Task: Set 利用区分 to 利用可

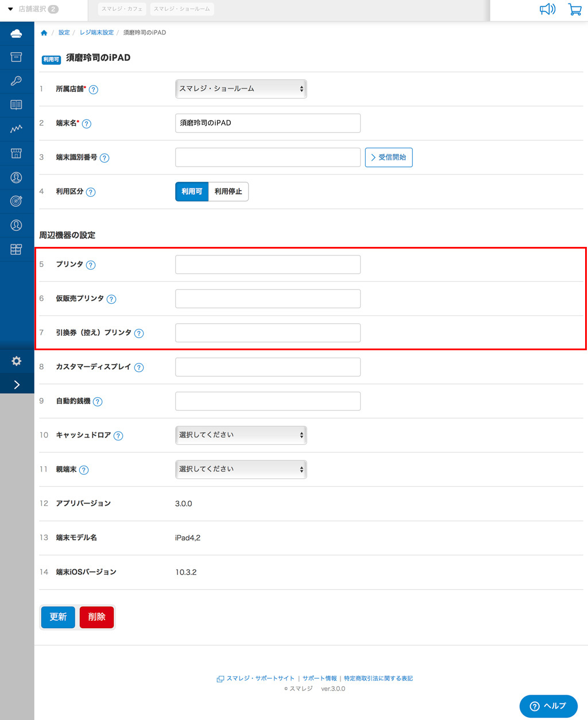Action: pyautogui.click(x=192, y=192)
